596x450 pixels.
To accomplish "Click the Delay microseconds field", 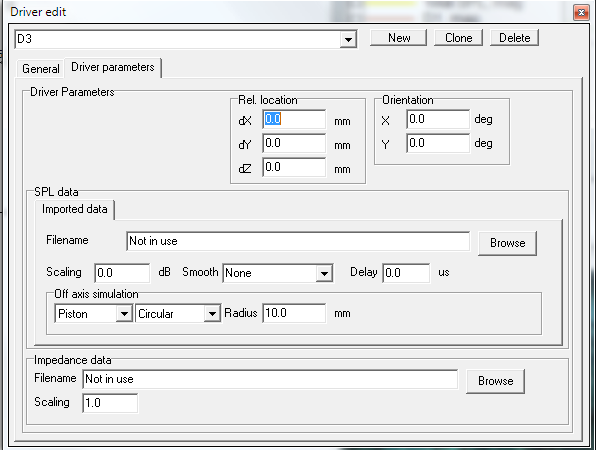I will (406, 273).
